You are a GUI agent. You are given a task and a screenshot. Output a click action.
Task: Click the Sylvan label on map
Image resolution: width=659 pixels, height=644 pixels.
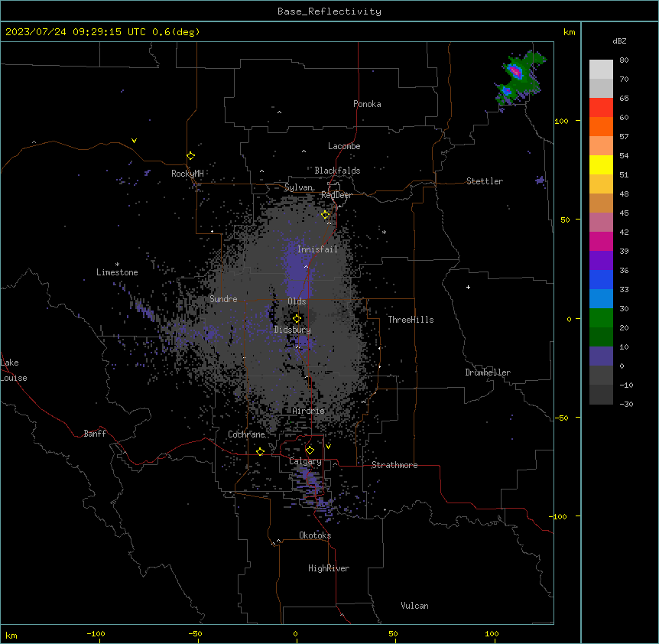point(298,188)
